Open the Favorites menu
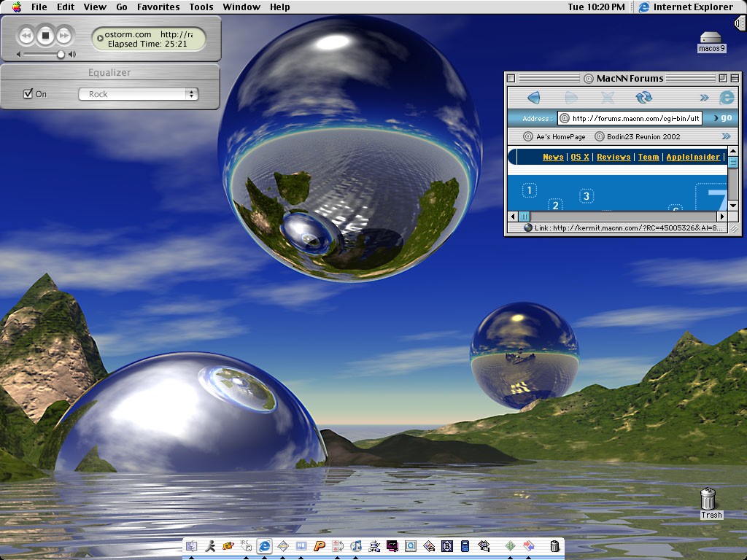Viewport: 747px width, 560px height. [x=158, y=7]
